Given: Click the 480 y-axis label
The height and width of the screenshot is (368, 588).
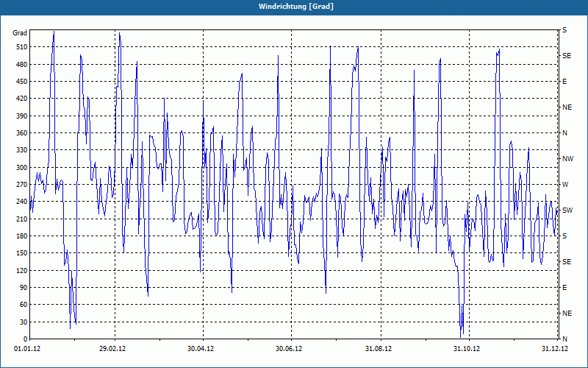Looking at the screenshot, I should point(21,64).
